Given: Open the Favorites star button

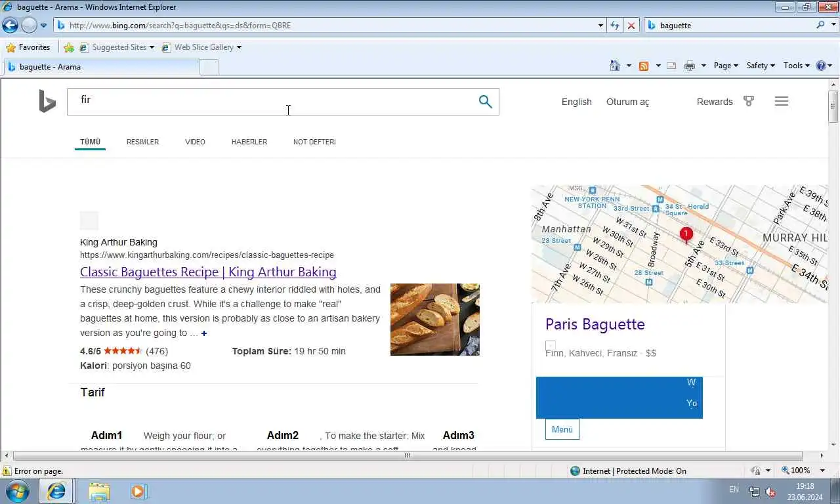Looking at the screenshot, I should pos(28,47).
